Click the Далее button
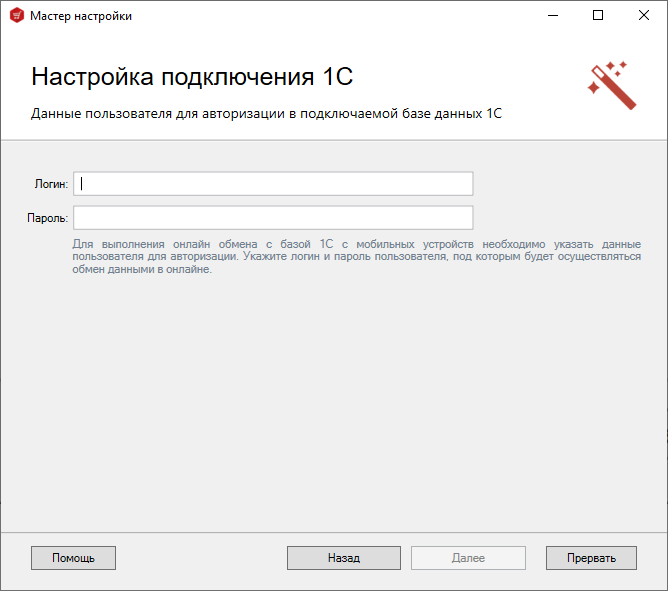 [468, 558]
